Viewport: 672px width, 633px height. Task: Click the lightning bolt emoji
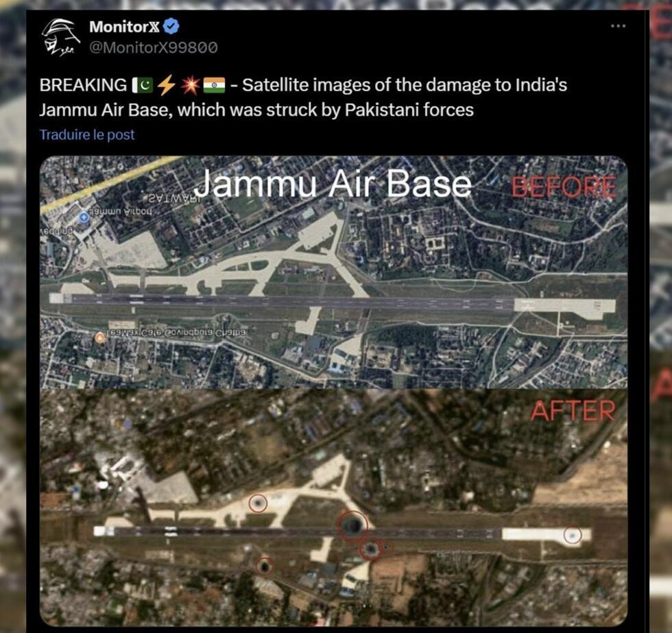166,85
